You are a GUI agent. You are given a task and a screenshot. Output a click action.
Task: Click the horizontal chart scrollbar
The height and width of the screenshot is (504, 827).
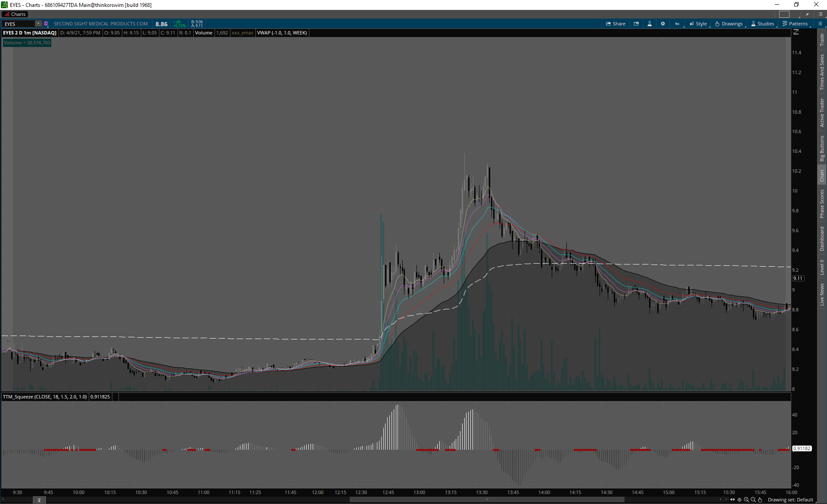click(487, 500)
